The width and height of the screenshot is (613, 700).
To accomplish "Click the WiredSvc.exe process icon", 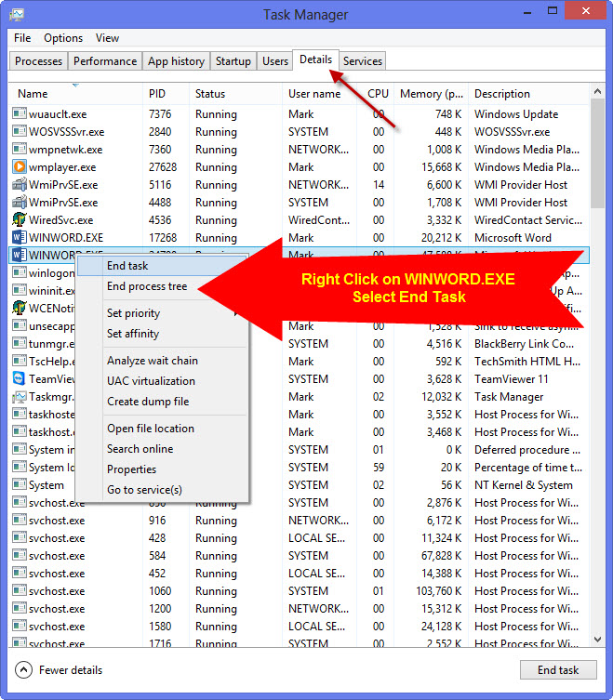I will [20, 219].
